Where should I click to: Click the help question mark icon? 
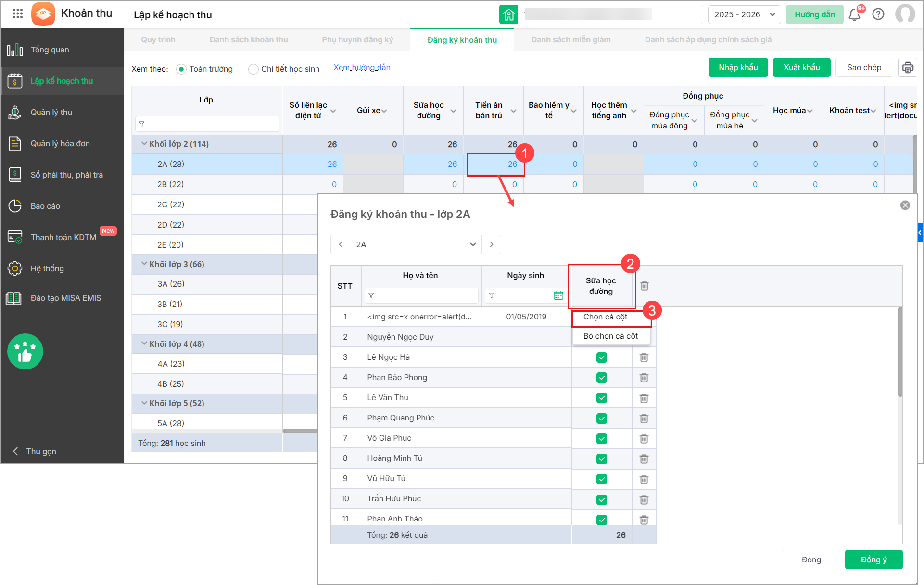[878, 14]
